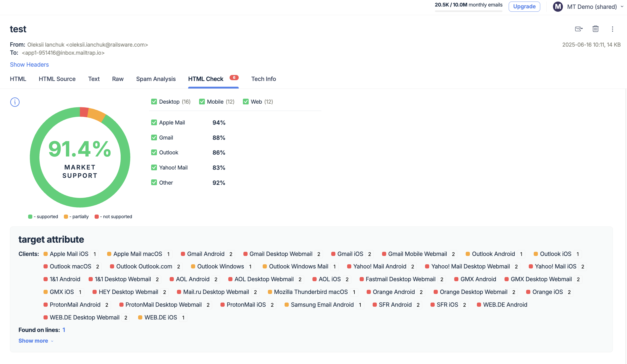This screenshot has width=627, height=364.
Task: Open the three-dot options menu
Action: click(612, 29)
